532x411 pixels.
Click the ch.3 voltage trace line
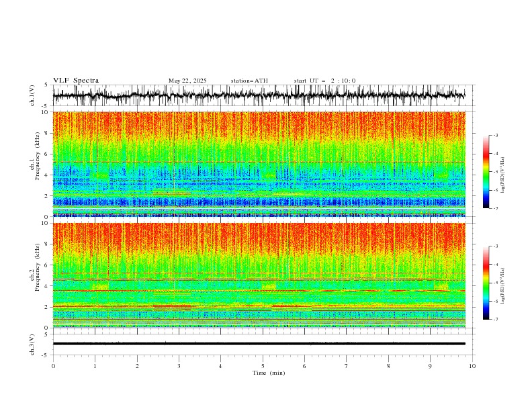259,344
